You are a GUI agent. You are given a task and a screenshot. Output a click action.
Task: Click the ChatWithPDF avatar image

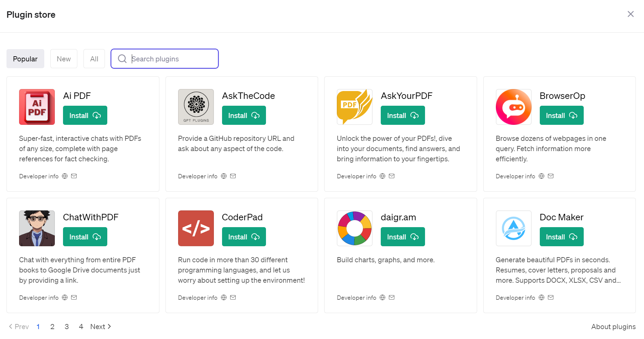[x=37, y=228]
